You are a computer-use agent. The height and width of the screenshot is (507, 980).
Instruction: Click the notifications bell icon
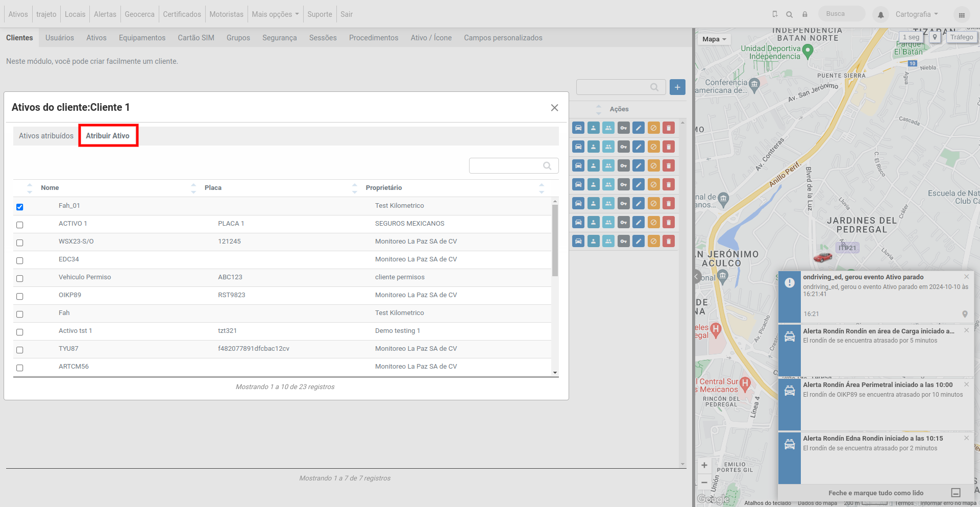pyautogui.click(x=880, y=15)
